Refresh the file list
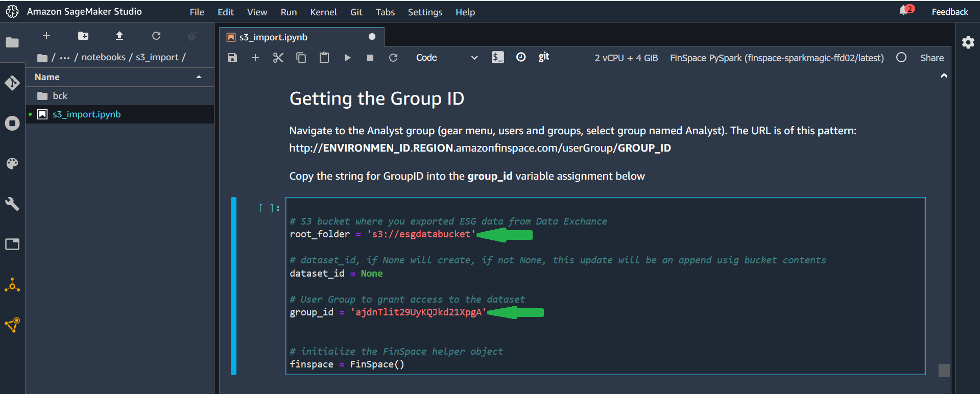This screenshot has width=980, height=394. [156, 36]
